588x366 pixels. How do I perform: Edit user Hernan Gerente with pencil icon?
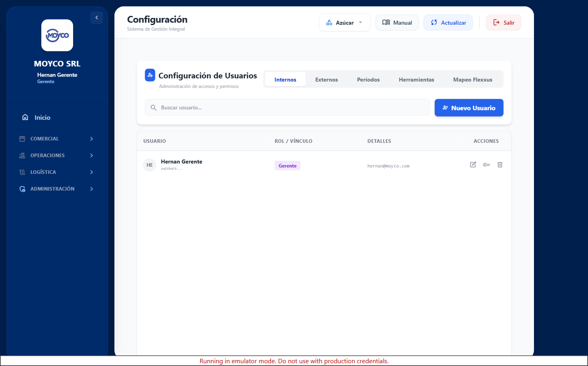(473, 165)
